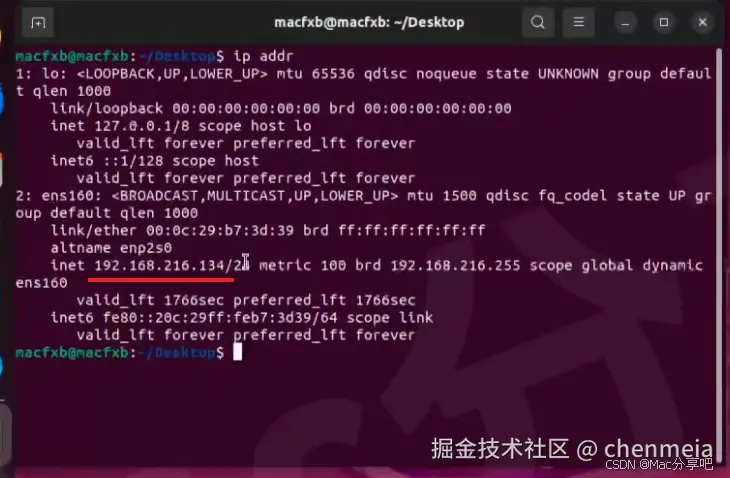Open a new terminal tab
The image size is (730, 478).
point(38,22)
